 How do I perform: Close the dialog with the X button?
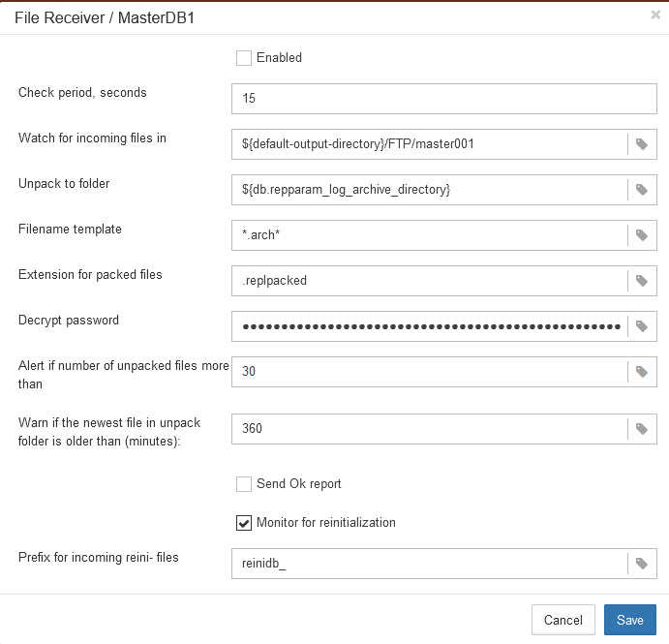655,15
